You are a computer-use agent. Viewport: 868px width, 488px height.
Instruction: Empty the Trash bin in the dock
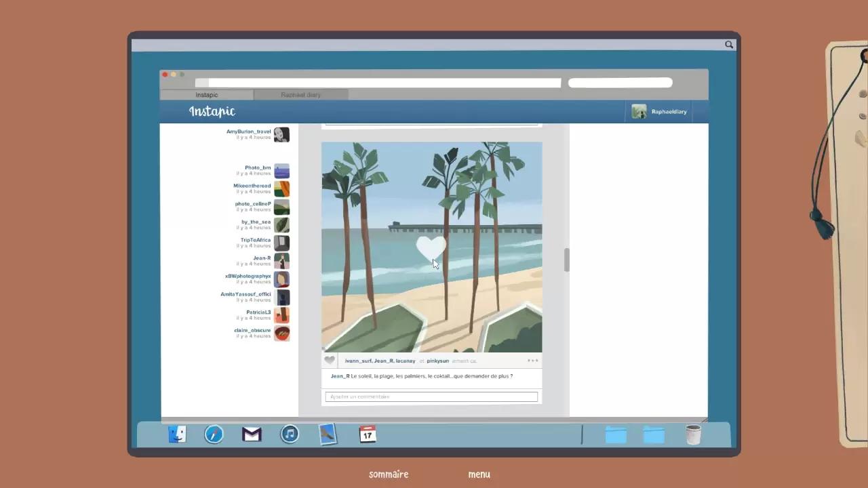click(693, 434)
